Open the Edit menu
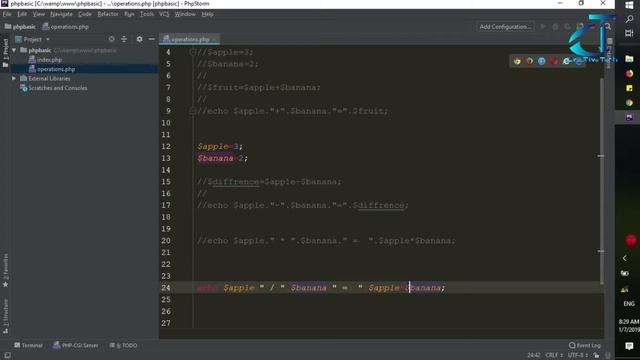This screenshot has width=640, height=360. (22, 14)
